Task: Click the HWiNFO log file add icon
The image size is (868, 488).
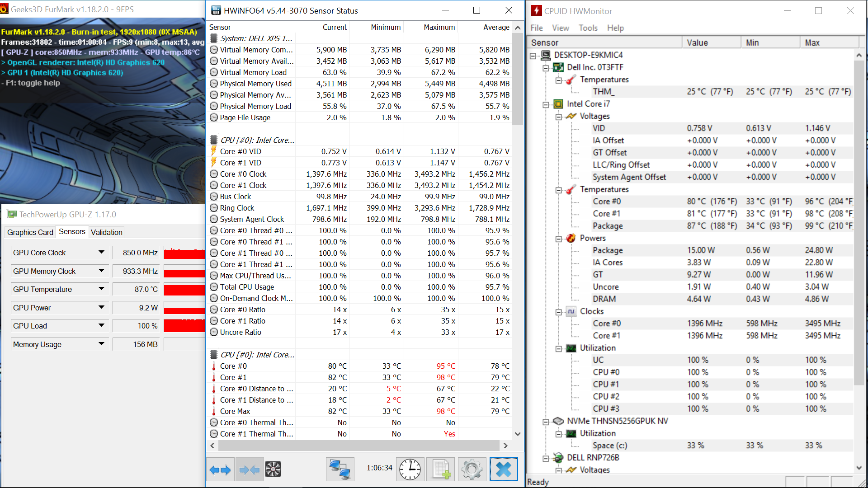Action: (441, 469)
